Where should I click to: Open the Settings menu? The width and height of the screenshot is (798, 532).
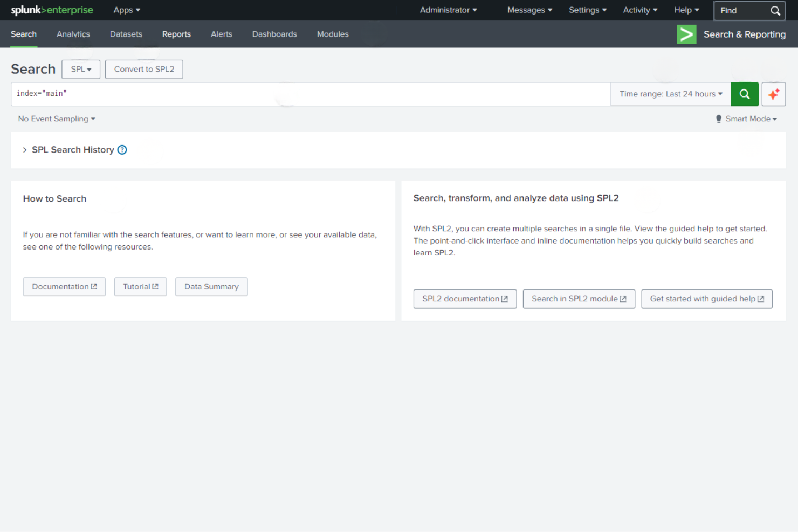[x=587, y=10]
